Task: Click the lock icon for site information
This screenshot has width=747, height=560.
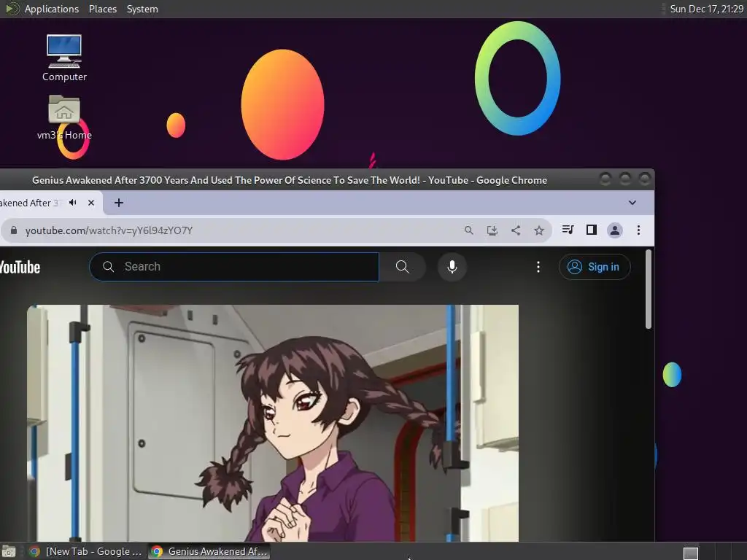Action: [x=14, y=230]
